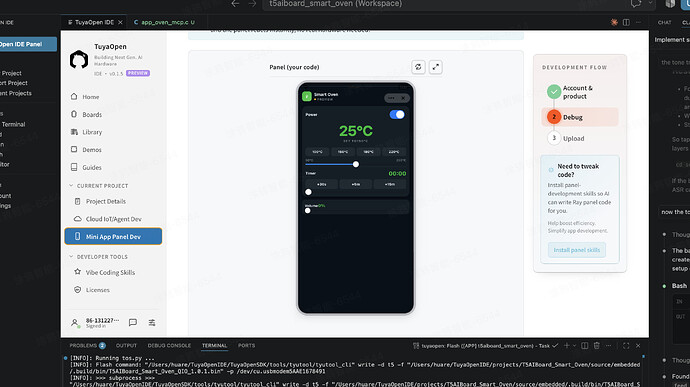Screen dimensions: 690x387
Task: Select the Debug step in development flow
Action: [580, 117]
